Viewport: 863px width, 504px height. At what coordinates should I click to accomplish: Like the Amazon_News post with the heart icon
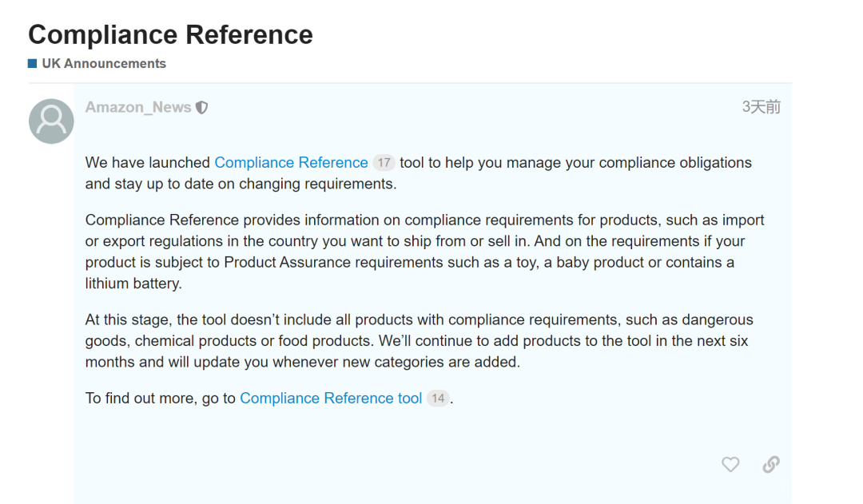[x=730, y=464]
